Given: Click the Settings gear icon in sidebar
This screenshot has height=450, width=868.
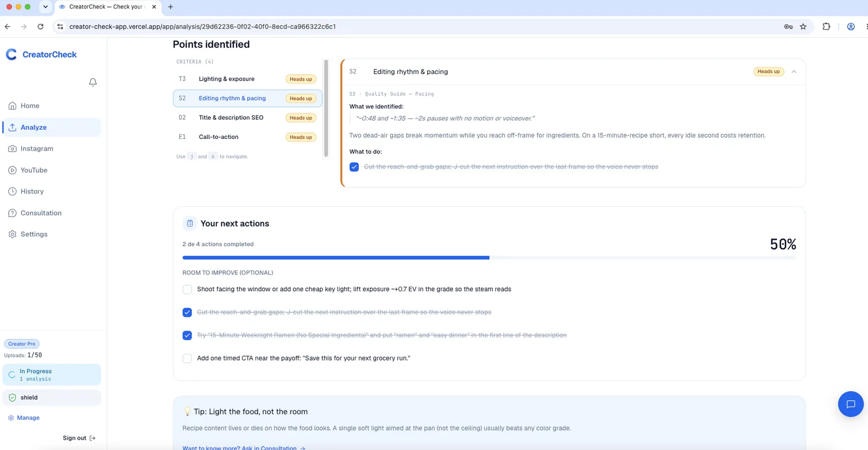Looking at the screenshot, I should 12,235.
